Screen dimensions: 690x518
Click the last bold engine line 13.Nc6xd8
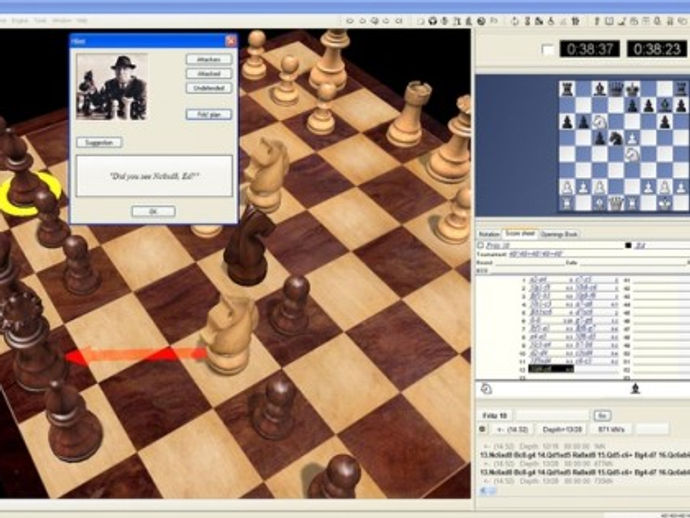pyautogui.click(x=585, y=472)
